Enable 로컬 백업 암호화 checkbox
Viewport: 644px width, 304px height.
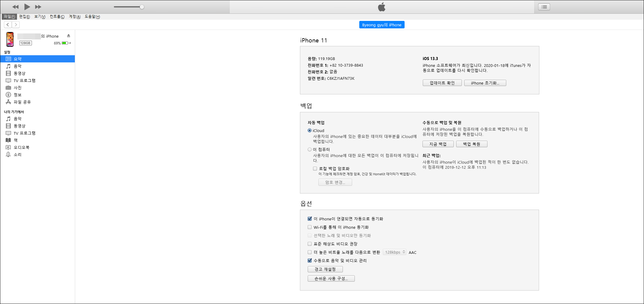315,168
